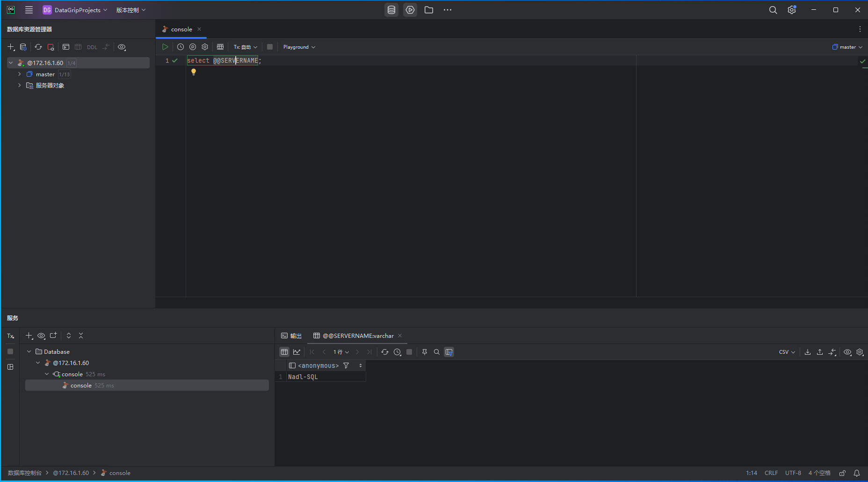868x482 pixels.
Task: Open the files folder icon in title bar
Action: [429, 10]
